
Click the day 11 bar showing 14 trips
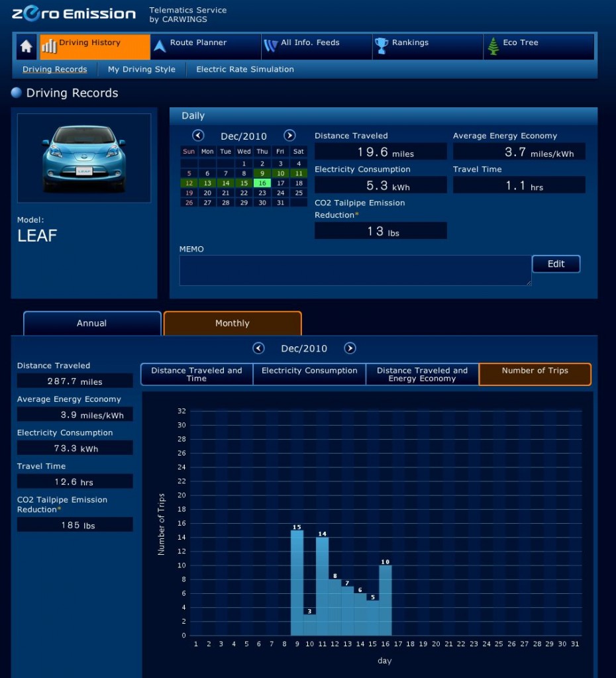click(323, 587)
